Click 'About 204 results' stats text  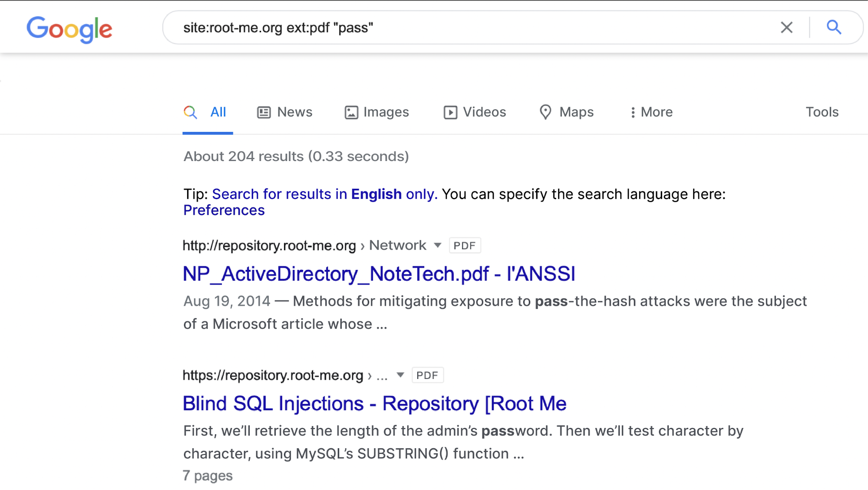pyautogui.click(x=296, y=156)
